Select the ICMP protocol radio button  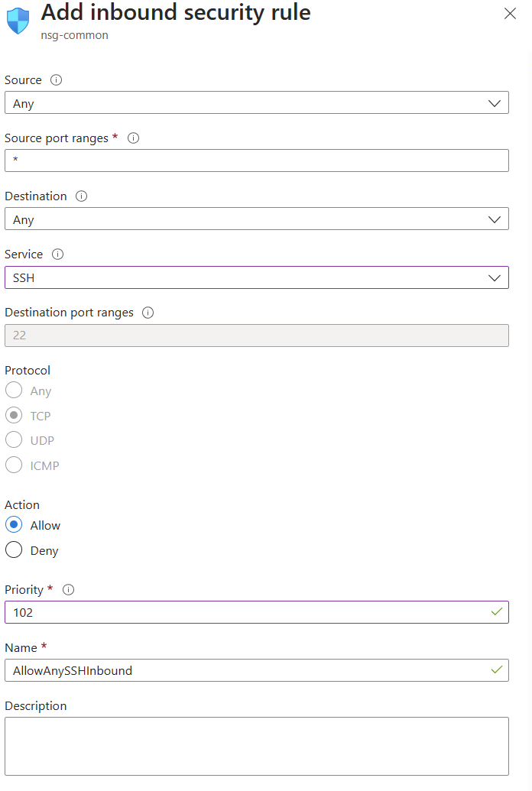click(14, 465)
